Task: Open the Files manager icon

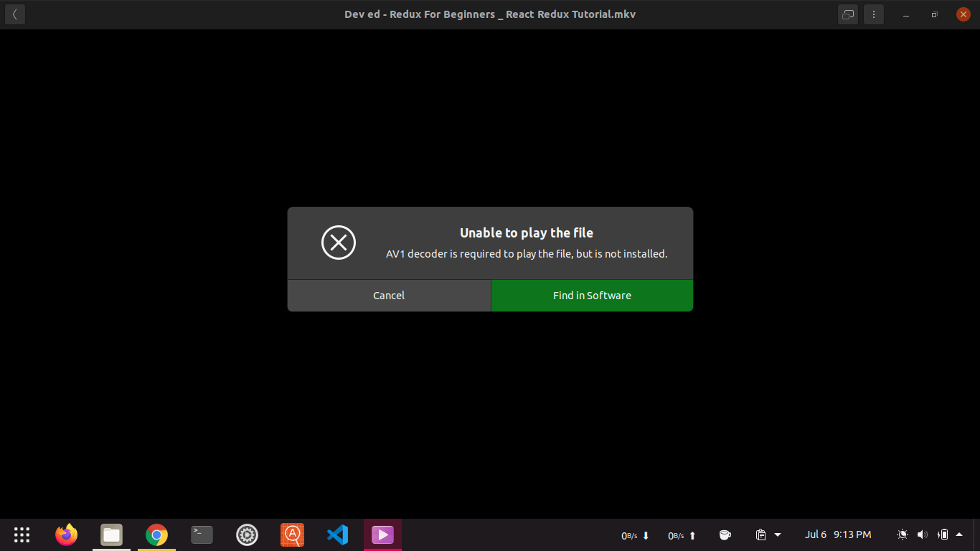Action: tap(111, 534)
